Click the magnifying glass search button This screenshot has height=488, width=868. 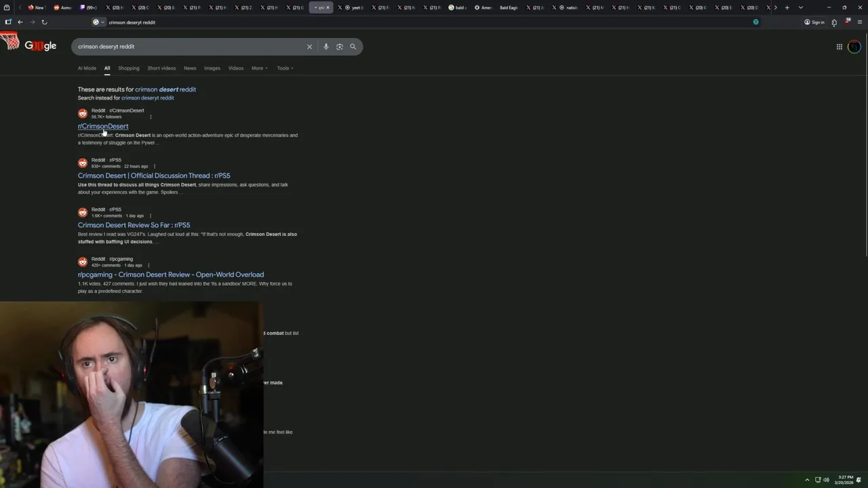tap(353, 47)
